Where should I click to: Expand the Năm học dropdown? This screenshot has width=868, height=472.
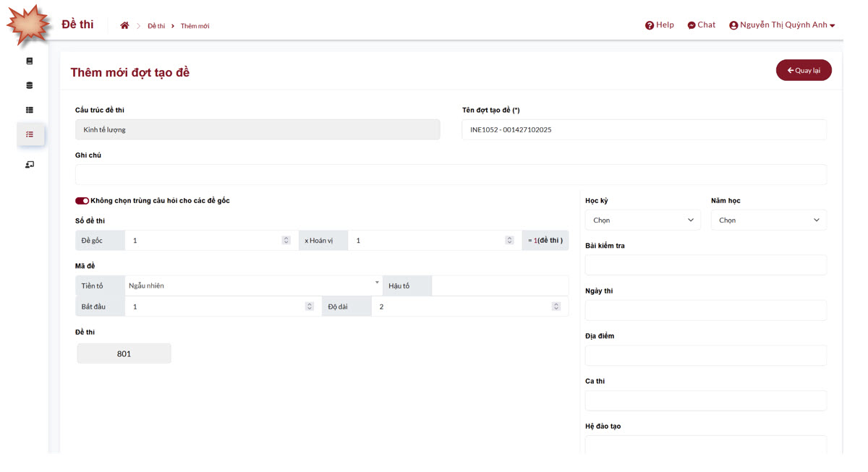[768, 220]
